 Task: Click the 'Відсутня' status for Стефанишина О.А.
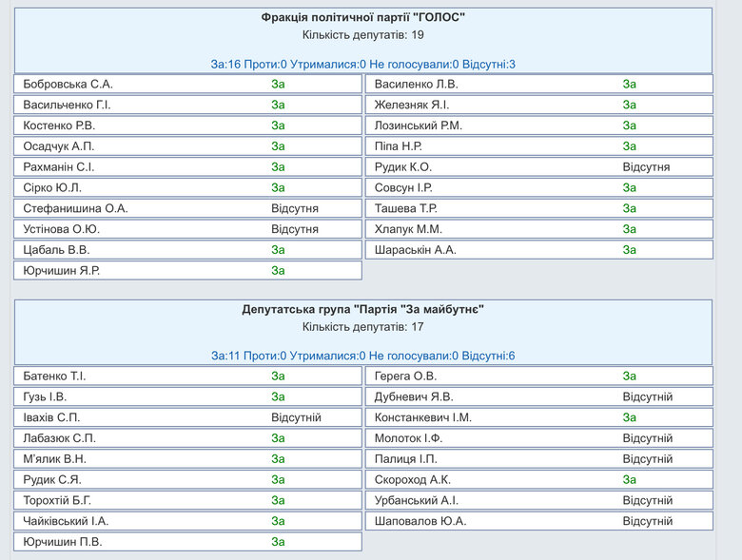click(294, 208)
